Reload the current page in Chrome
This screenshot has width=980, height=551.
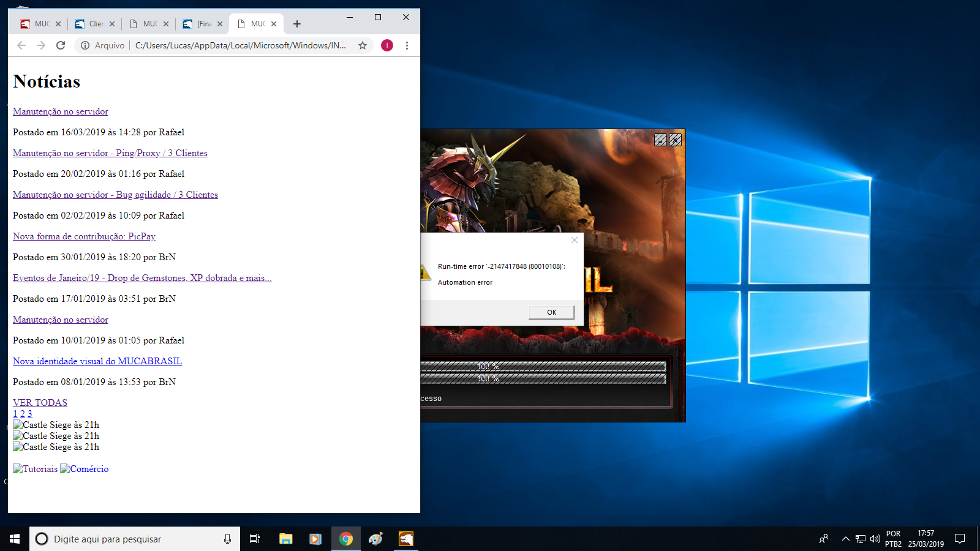coord(61,45)
